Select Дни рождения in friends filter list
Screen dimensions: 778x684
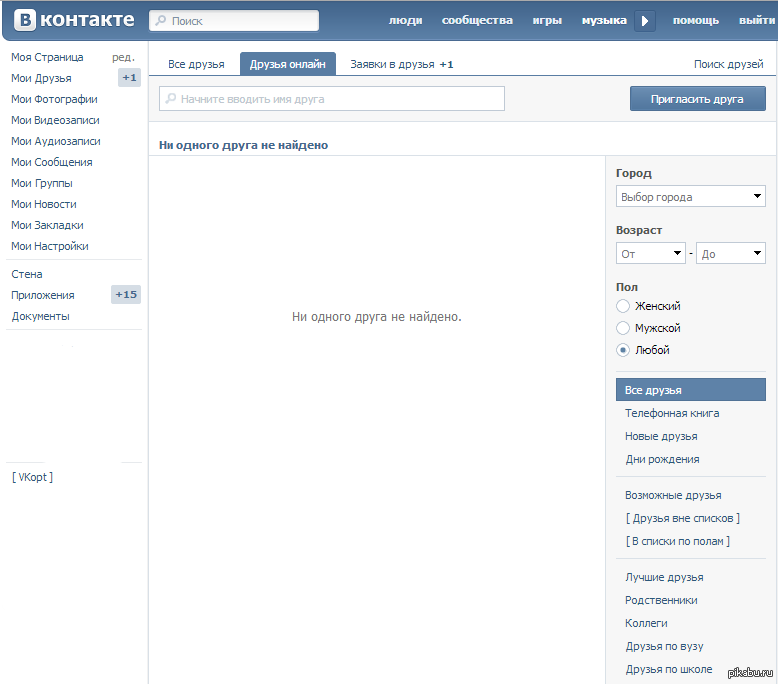[x=662, y=459]
